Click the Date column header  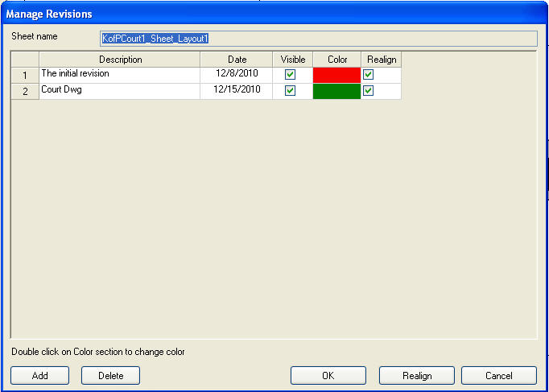pos(237,60)
